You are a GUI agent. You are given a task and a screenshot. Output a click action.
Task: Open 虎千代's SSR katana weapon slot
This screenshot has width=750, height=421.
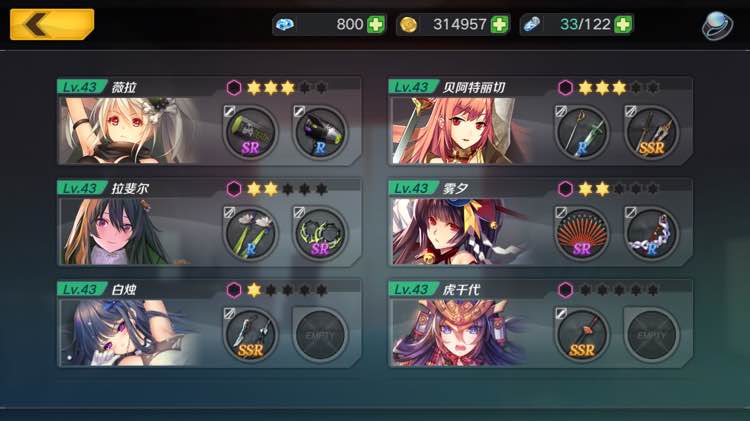[582, 335]
